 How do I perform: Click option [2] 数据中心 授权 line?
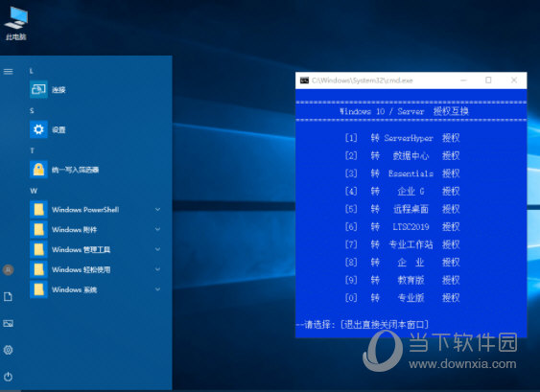402,156
